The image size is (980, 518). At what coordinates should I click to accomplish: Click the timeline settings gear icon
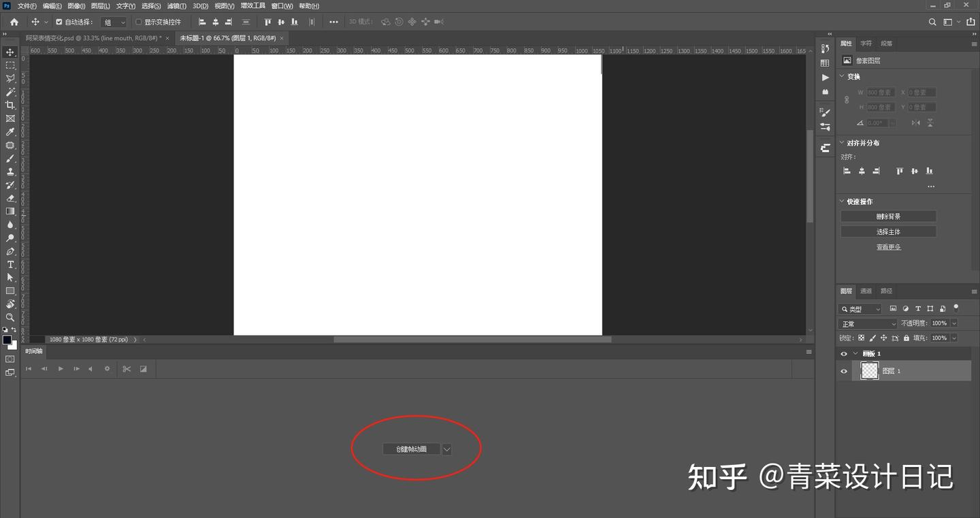pyautogui.click(x=106, y=368)
